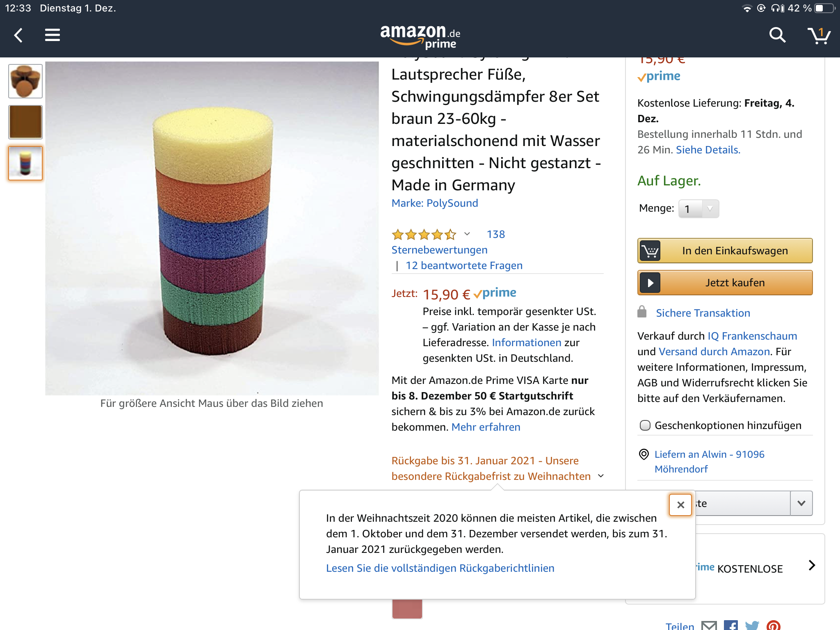
Task: Click In den Einkaufswagen button
Action: pos(725,251)
